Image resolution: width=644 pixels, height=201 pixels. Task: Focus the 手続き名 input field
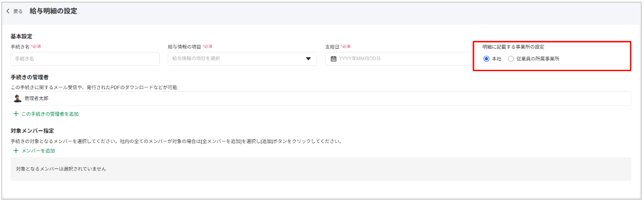tap(85, 59)
